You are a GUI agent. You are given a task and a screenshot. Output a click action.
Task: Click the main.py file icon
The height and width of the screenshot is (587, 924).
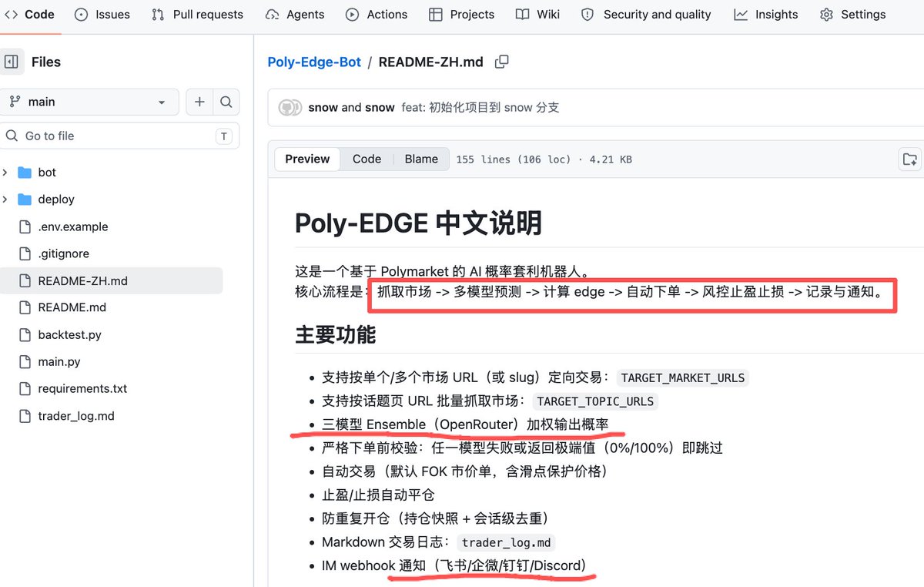[24, 361]
